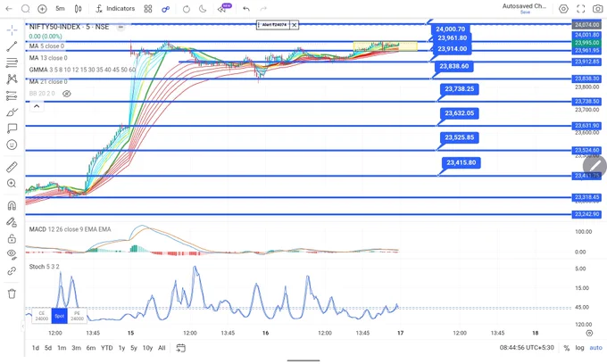Toggle magnet mode

[x=12, y=205]
